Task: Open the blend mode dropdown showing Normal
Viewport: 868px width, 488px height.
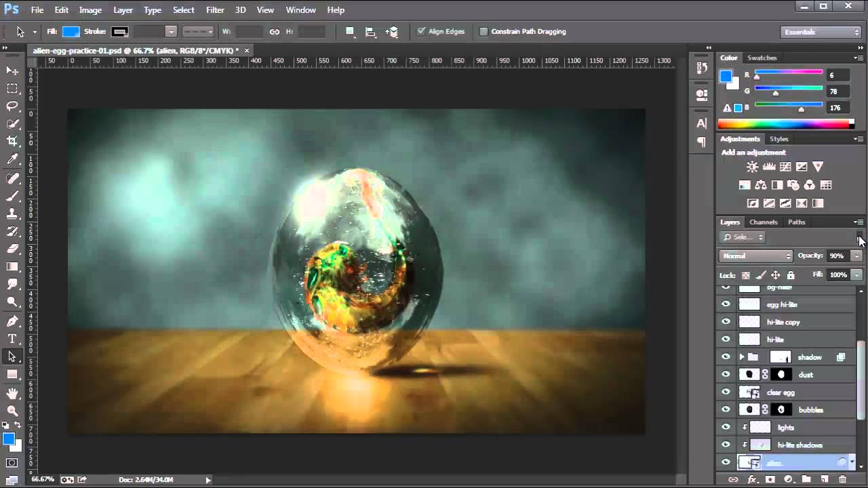Action: [755, 256]
